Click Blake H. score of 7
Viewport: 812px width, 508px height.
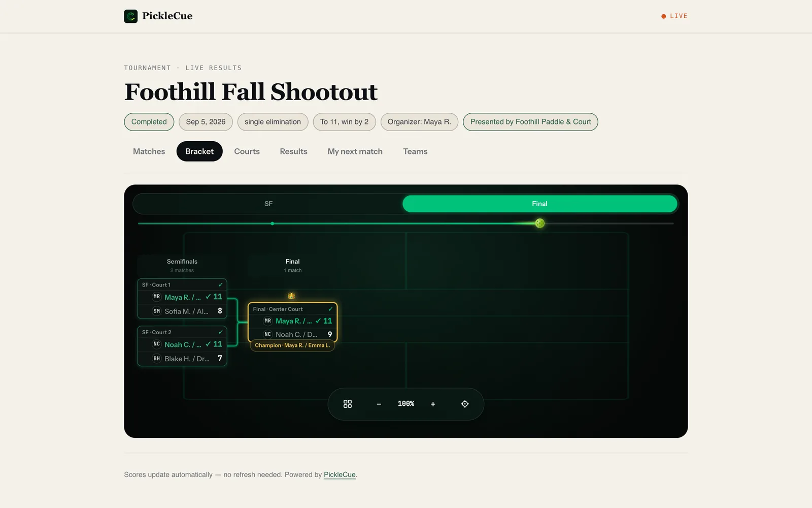(x=220, y=358)
